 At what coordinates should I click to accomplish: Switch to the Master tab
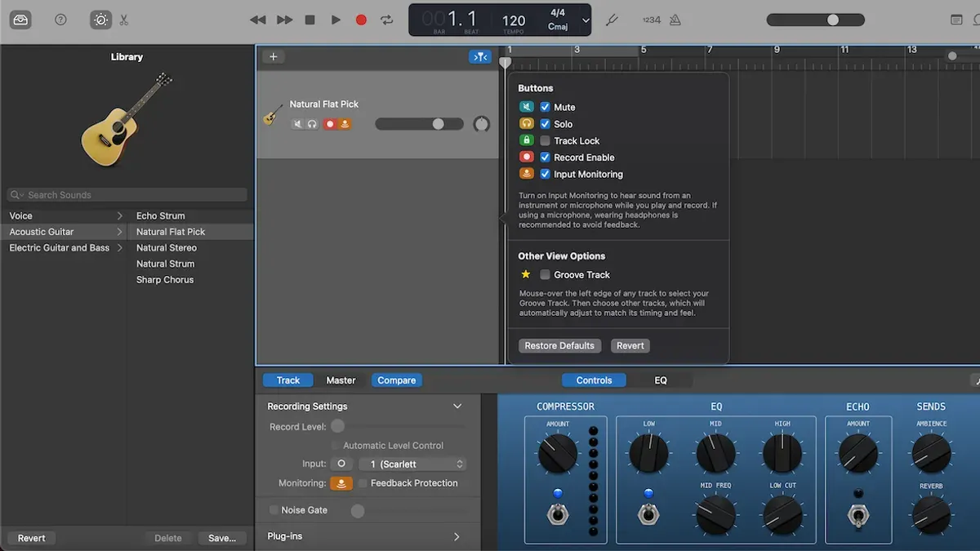[x=341, y=380]
